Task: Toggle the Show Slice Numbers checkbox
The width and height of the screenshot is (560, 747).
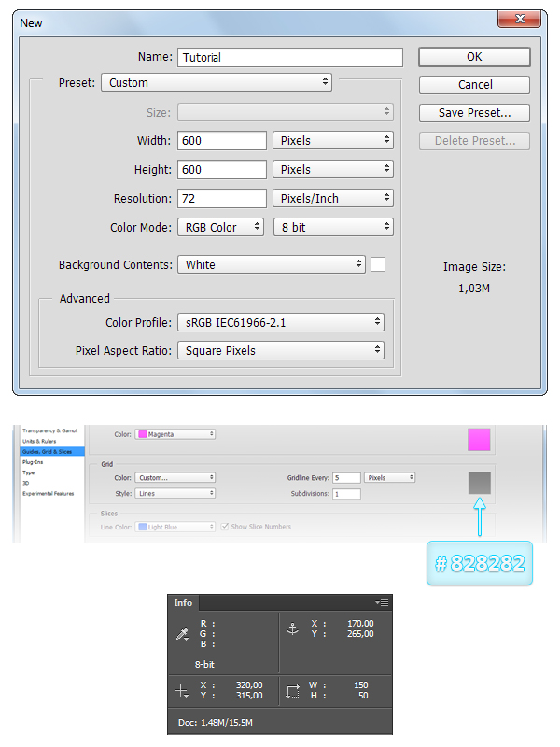Action: [x=225, y=527]
